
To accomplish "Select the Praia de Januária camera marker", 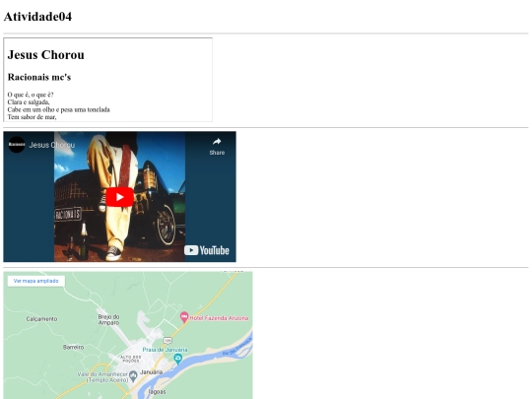I will (177, 358).
